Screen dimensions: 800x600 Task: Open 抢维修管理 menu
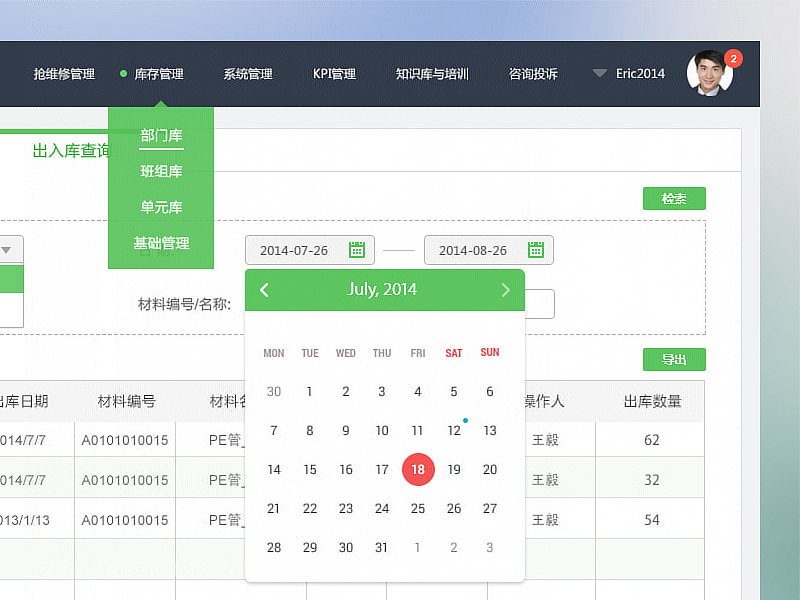point(64,74)
